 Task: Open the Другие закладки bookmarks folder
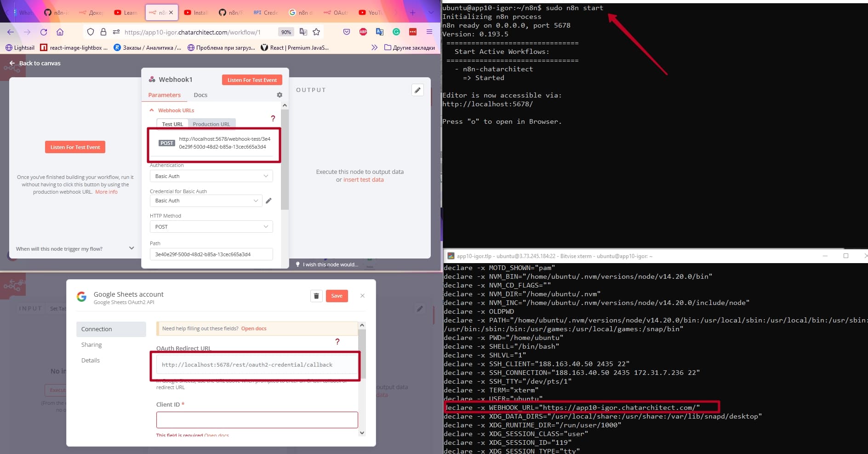point(410,47)
